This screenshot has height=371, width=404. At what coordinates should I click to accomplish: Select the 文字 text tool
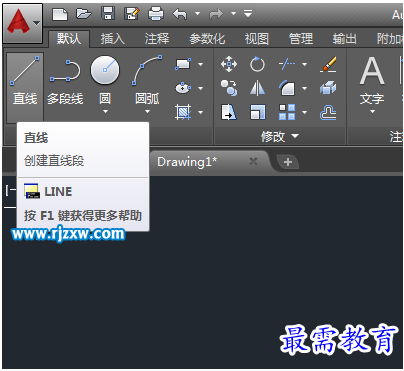pos(372,80)
